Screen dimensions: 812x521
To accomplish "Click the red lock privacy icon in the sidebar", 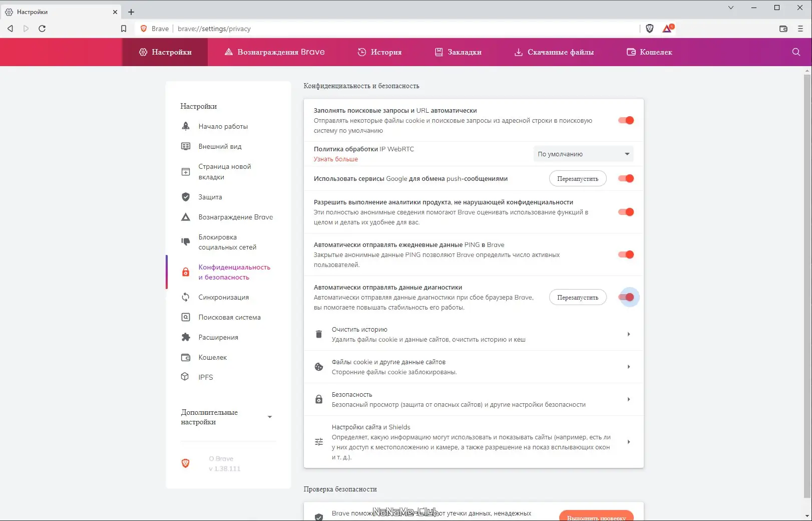I will tap(186, 272).
